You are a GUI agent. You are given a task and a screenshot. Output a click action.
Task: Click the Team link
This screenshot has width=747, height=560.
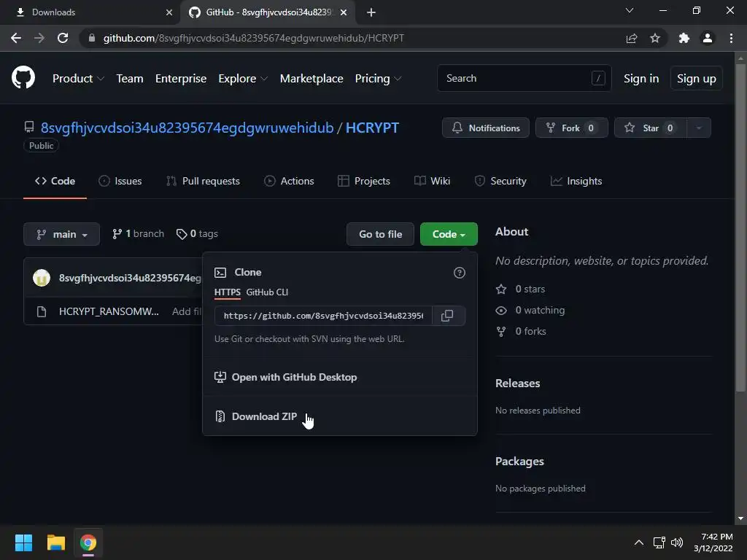point(130,79)
